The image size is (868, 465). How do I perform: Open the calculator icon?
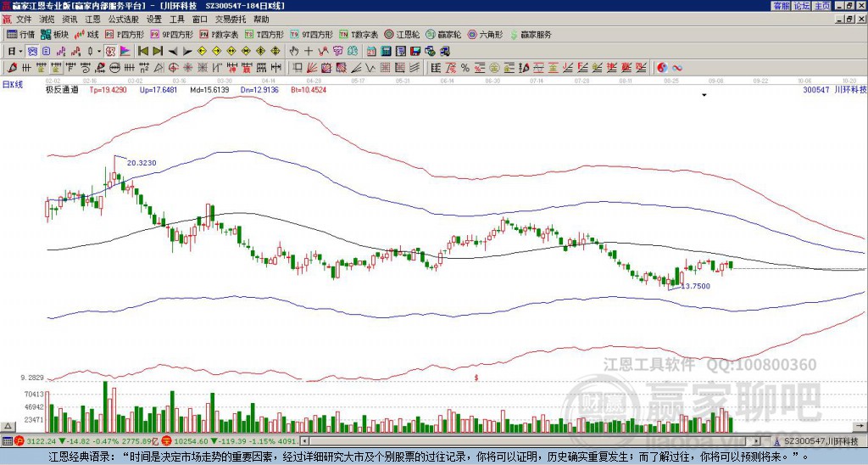[386, 52]
